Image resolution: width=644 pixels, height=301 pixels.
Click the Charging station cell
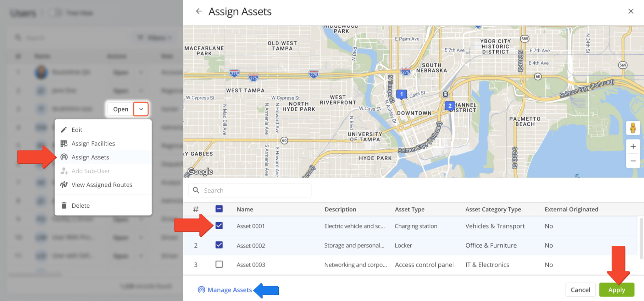(416, 226)
